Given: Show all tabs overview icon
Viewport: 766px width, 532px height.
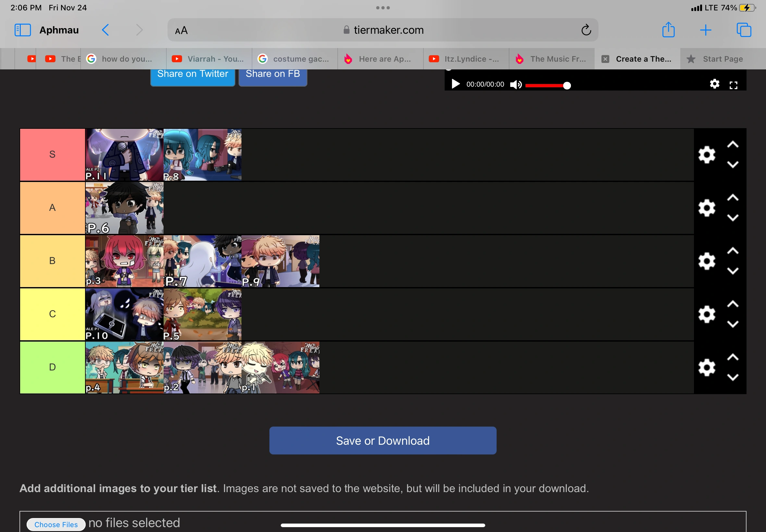Looking at the screenshot, I should pyautogui.click(x=743, y=30).
